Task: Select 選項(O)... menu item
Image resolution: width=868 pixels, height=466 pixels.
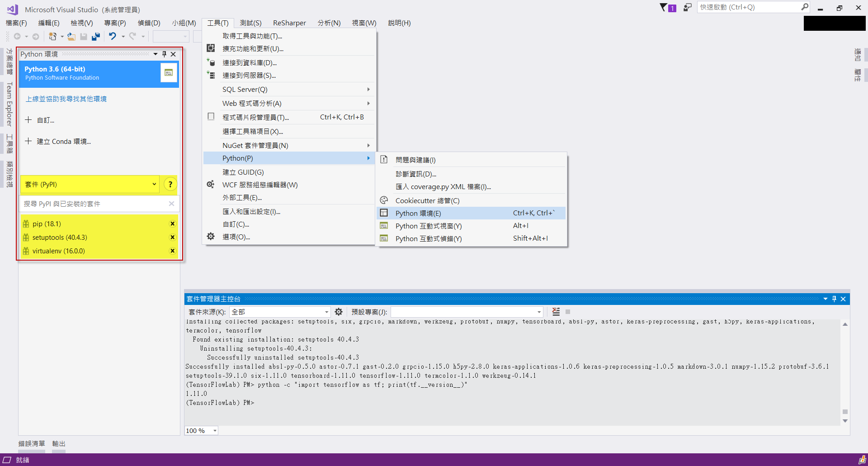Action: (289, 237)
